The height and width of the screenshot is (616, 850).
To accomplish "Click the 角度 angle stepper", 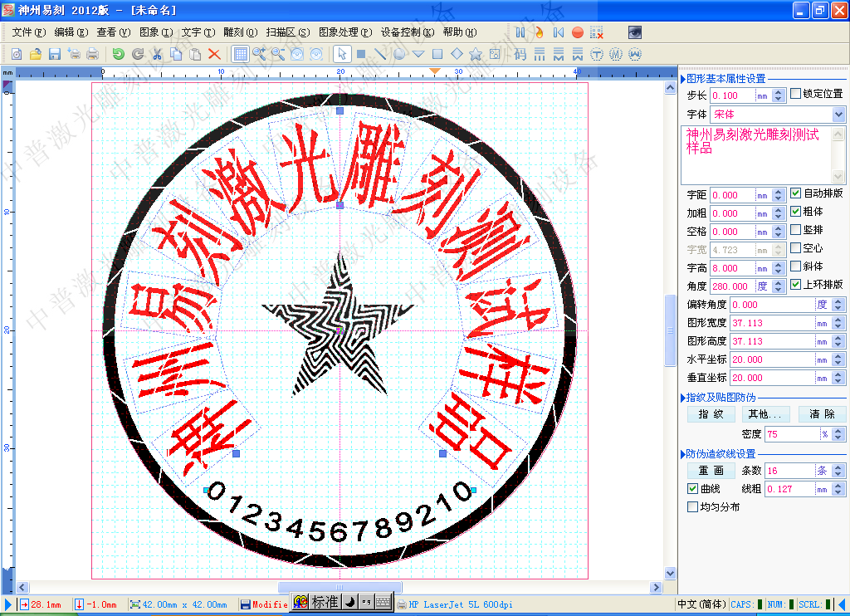I will coord(779,286).
